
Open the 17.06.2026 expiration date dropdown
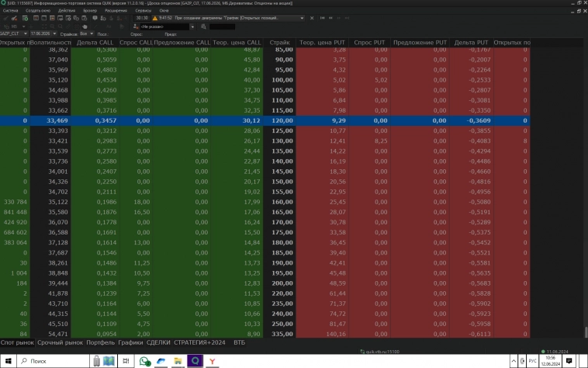point(54,34)
